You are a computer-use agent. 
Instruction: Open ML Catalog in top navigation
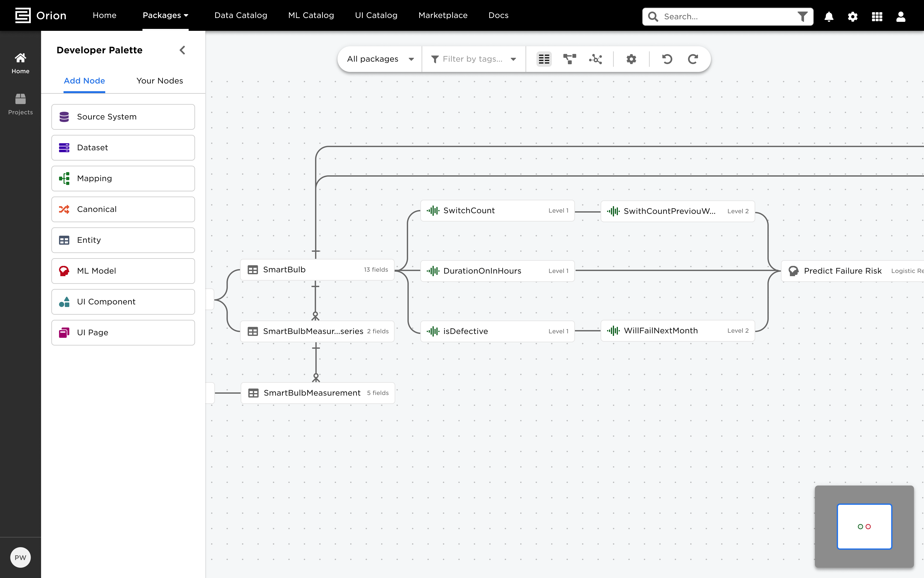pos(311,15)
